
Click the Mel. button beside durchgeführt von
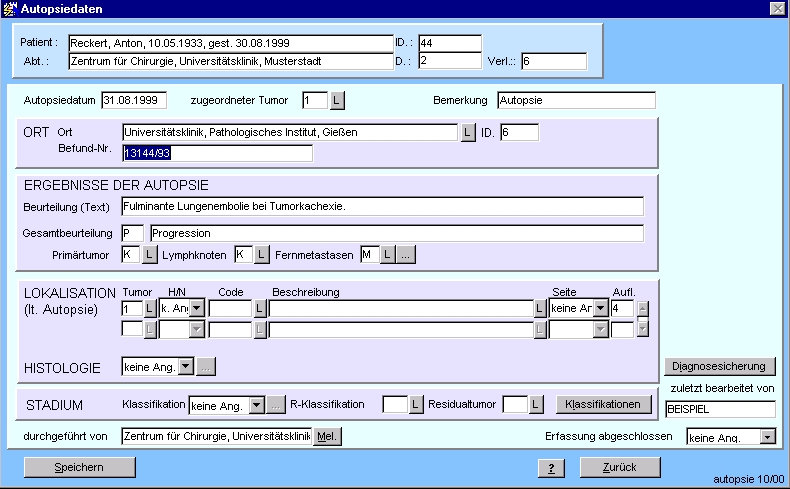coord(327,436)
